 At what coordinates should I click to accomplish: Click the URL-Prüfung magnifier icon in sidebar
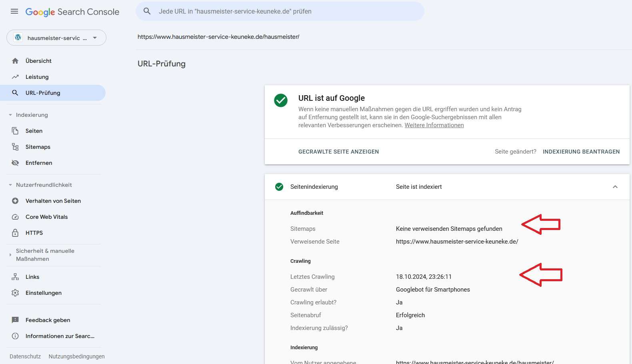[15, 93]
